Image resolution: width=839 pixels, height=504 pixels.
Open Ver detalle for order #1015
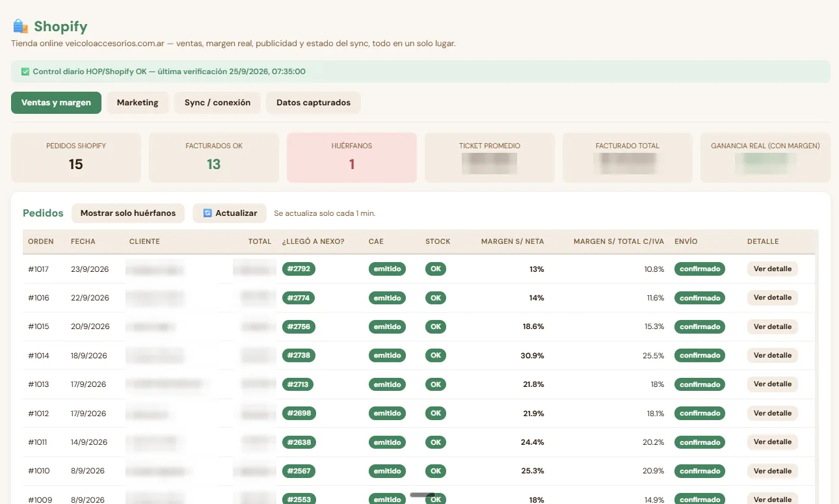(x=773, y=326)
